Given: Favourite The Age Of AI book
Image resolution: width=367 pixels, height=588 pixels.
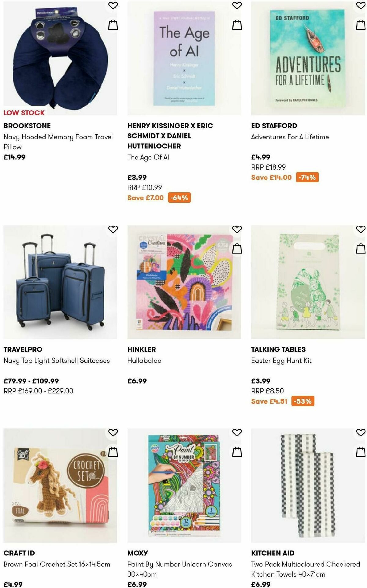Looking at the screenshot, I should coord(237,5).
